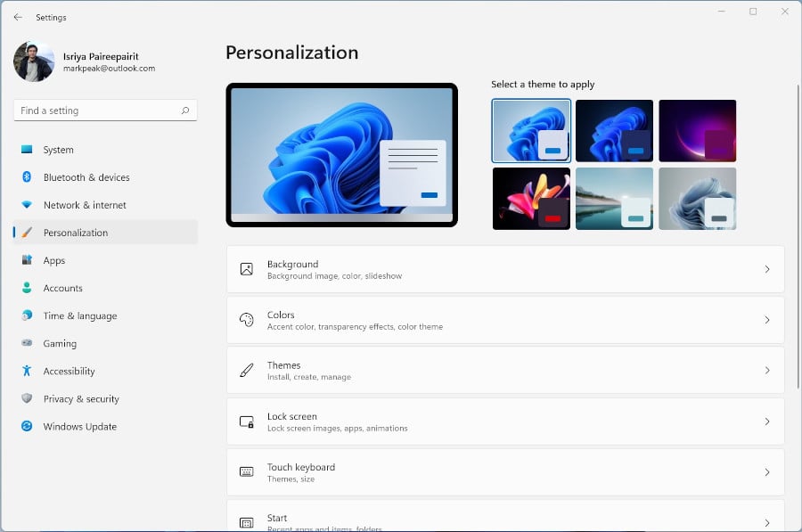Click the Lock screen icon
The height and width of the screenshot is (532, 802).
pyautogui.click(x=247, y=422)
